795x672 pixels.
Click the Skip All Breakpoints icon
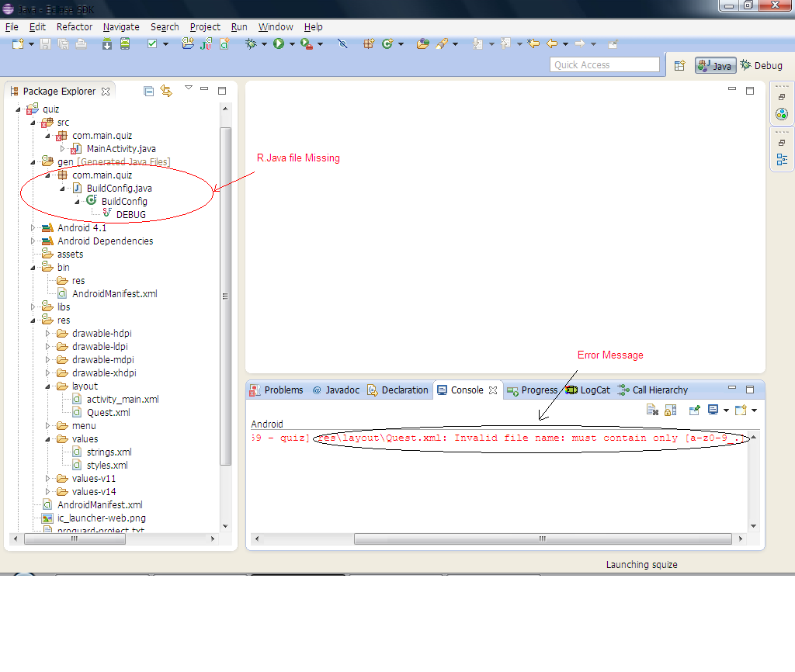pos(342,44)
